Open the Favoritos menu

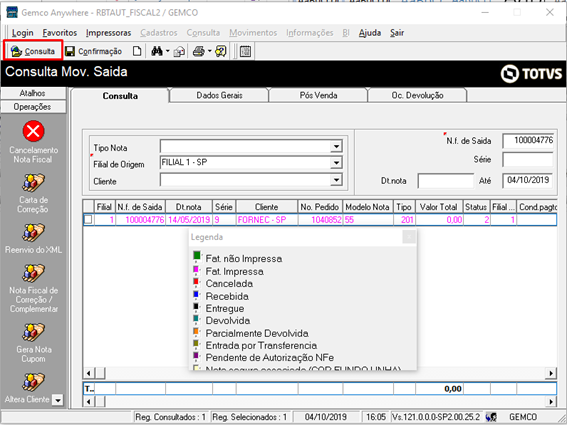60,33
